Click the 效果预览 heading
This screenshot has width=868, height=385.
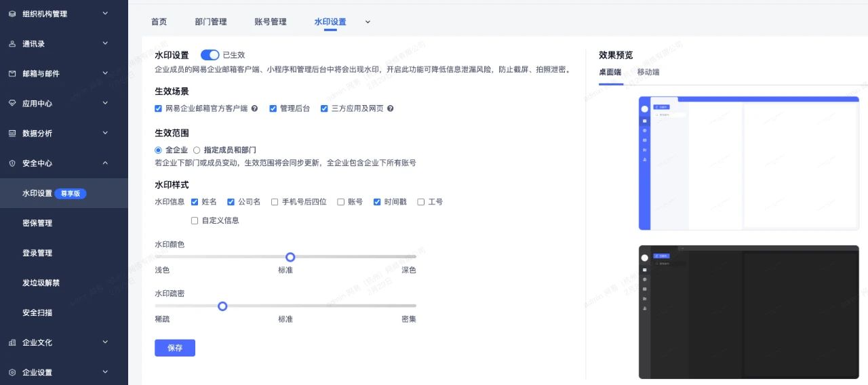click(x=616, y=56)
